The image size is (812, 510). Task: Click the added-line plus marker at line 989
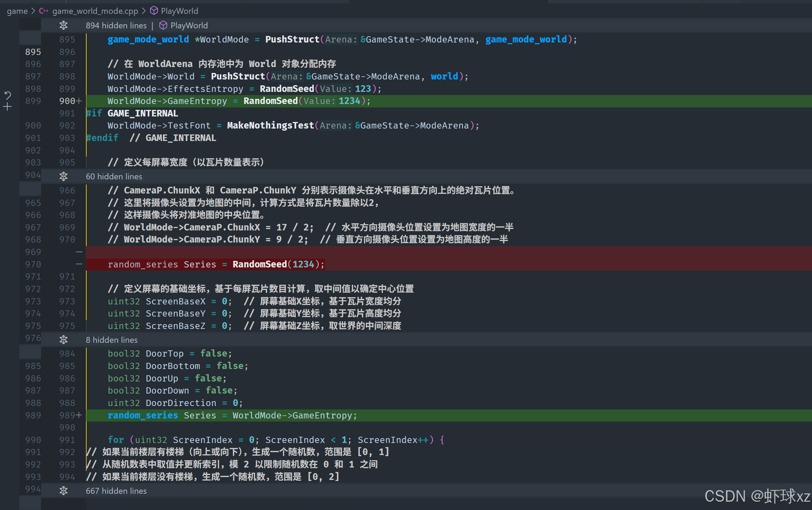79,415
